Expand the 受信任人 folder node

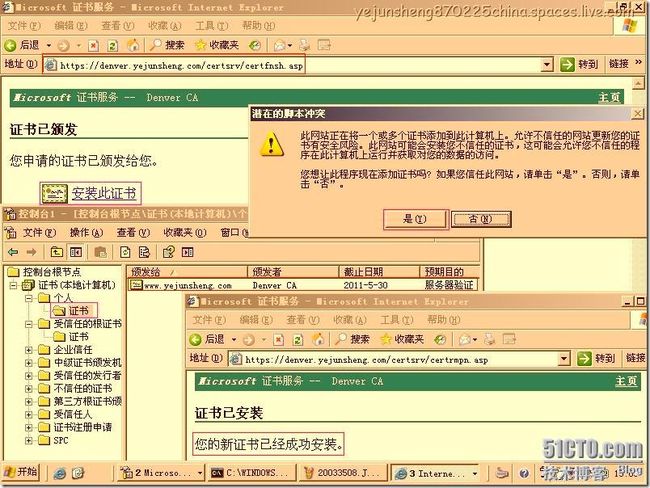coord(29,415)
